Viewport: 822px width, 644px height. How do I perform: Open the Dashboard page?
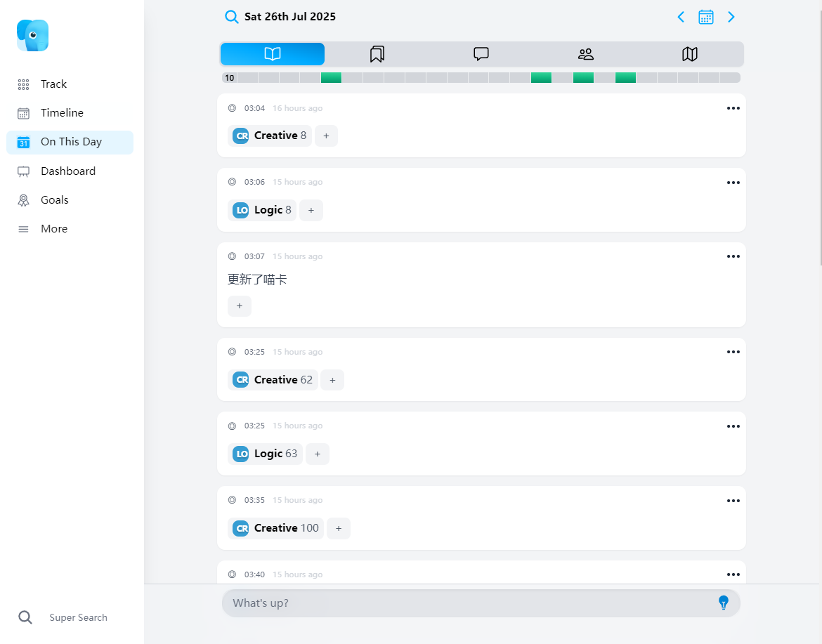(70, 171)
